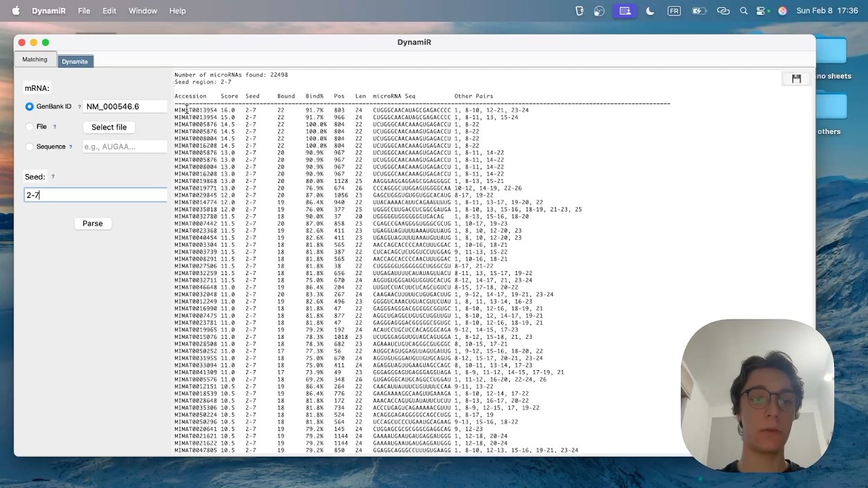868x488 pixels.
Task: Click the screen sharing presenter icon
Action: (625, 11)
